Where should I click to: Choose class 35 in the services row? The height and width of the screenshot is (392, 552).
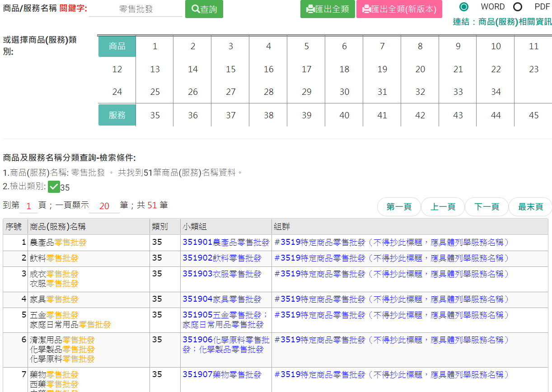pyautogui.click(x=155, y=115)
